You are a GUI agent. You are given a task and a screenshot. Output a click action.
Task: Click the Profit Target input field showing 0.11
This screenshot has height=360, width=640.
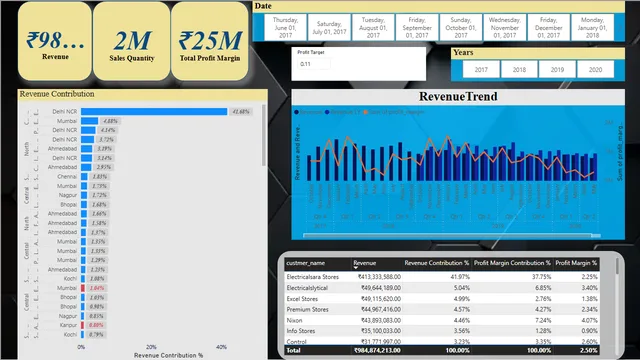313,64
